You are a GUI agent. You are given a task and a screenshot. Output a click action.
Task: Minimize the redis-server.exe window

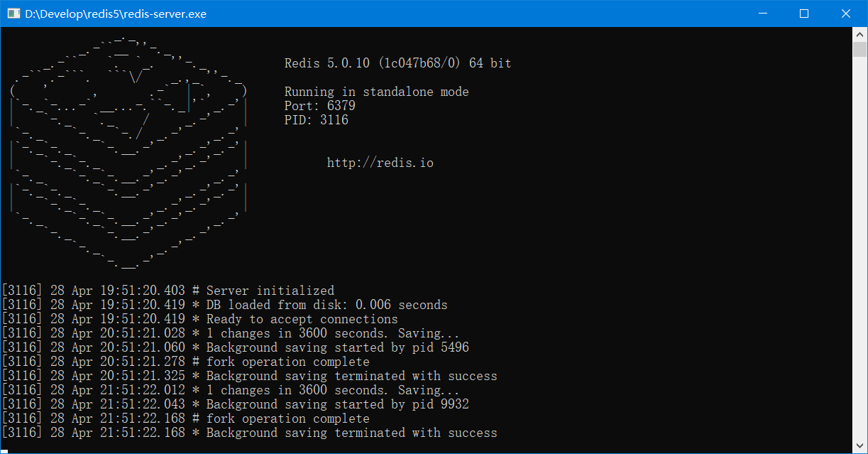point(763,13)
